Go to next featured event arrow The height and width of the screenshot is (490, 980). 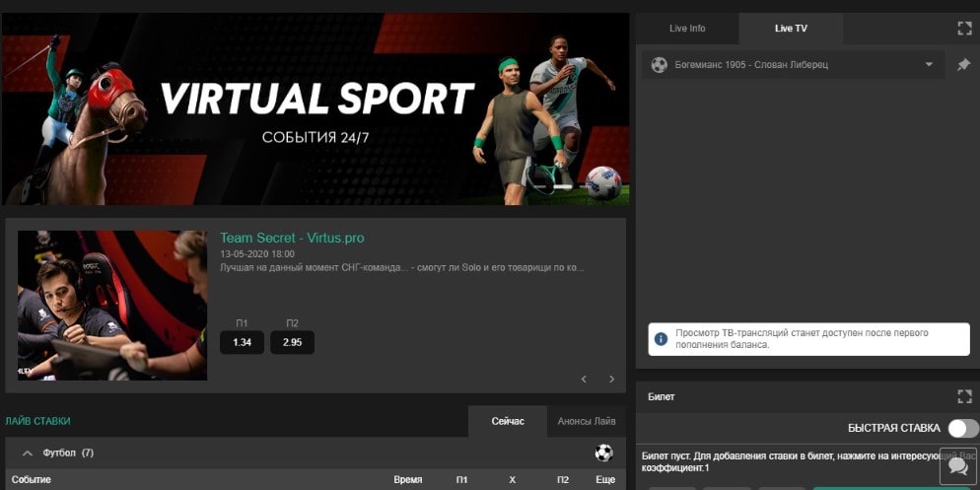(x=611, y=379)
